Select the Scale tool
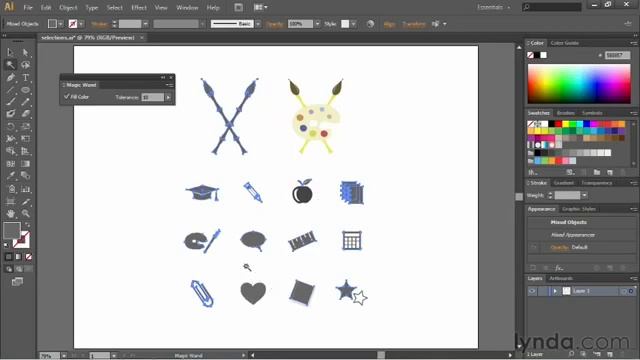 [25, 127]
